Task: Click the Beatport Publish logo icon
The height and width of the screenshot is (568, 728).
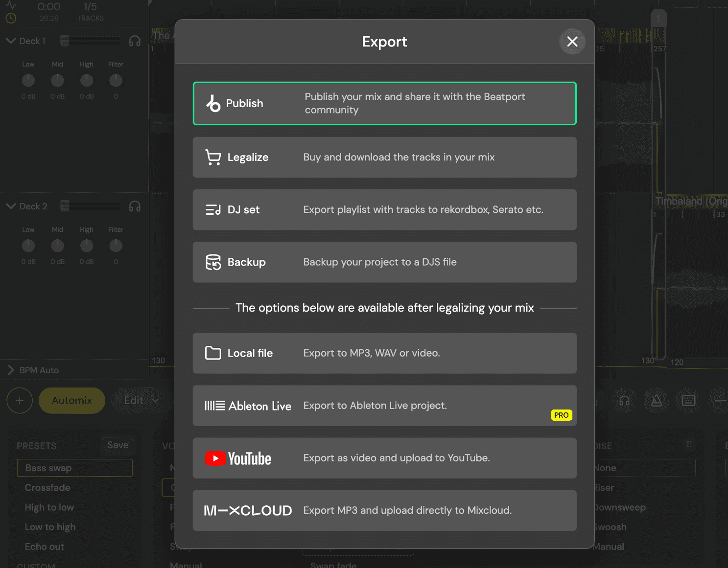Action: tap(213, 103)
